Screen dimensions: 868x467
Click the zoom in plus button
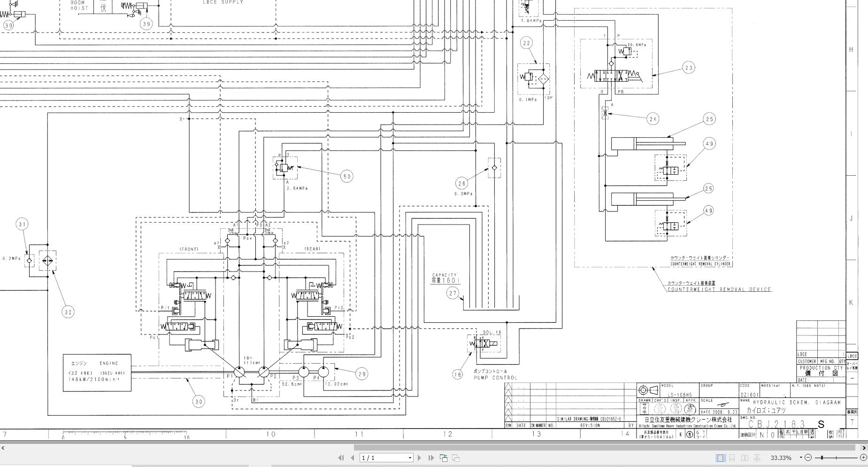pos(863,458)
